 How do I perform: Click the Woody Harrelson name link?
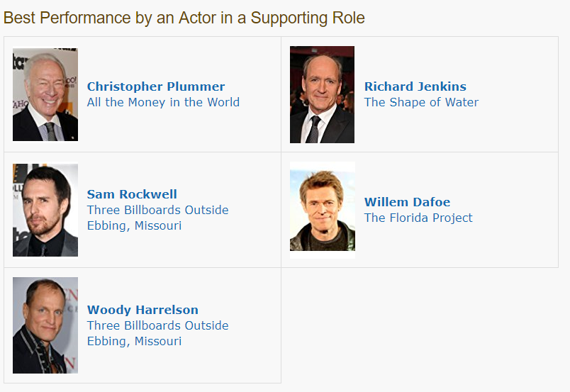pyautogui.click(x=142, y=310)
